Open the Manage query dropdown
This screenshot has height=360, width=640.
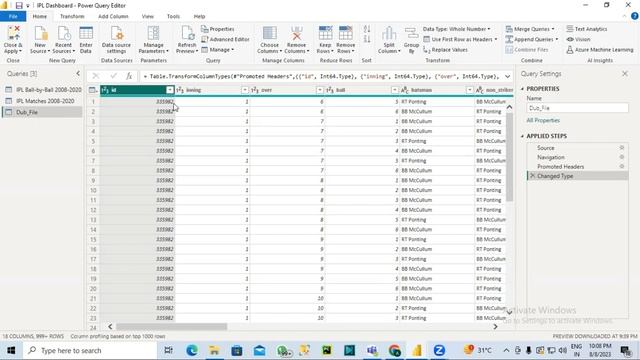[x=218, y=50]
